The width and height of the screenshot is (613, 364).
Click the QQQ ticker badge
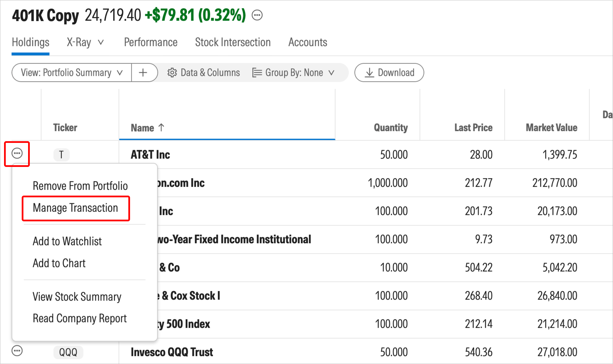[68, 353]
